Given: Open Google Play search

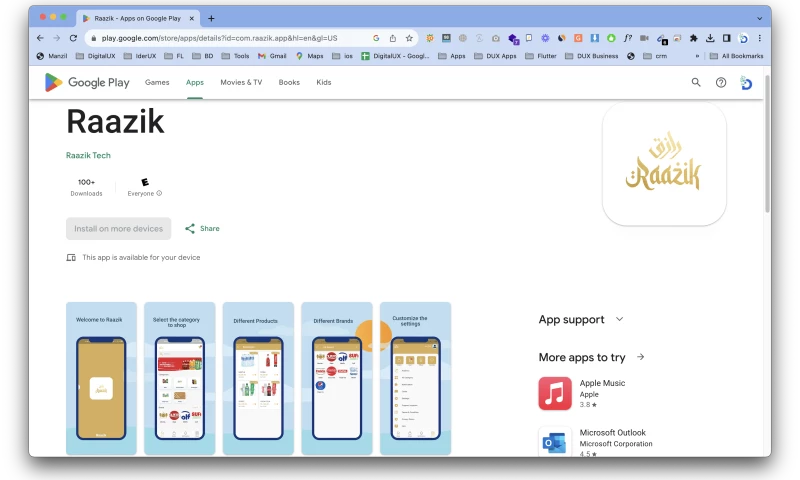Looking at the screenshot, I should [x=696, y=82].
